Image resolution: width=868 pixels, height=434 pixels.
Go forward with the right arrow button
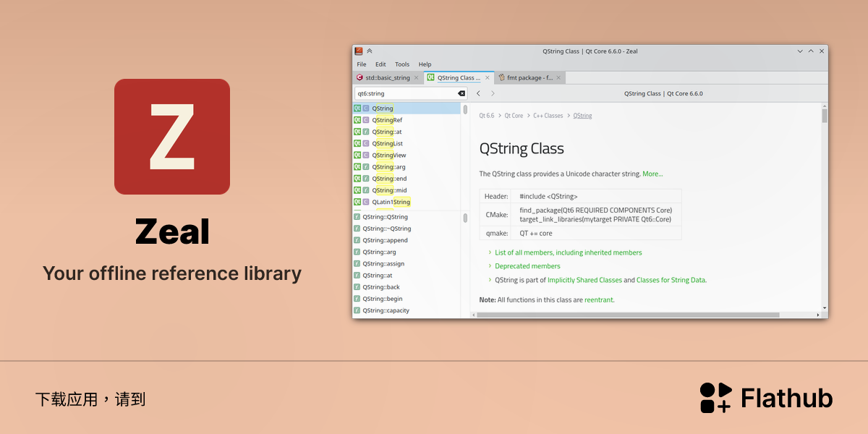pyautogui.click(x=493, y=93)
